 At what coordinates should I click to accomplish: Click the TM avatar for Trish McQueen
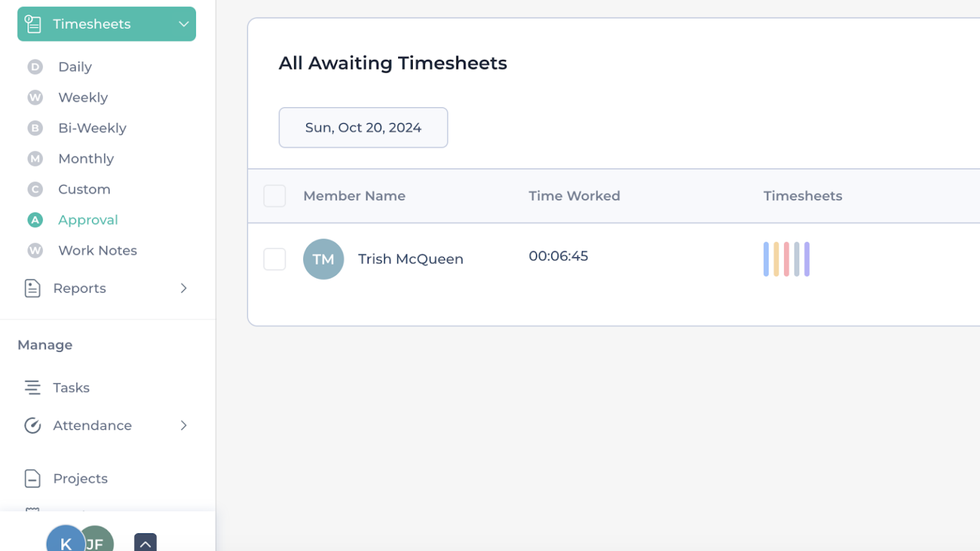[x=323, y=259]
